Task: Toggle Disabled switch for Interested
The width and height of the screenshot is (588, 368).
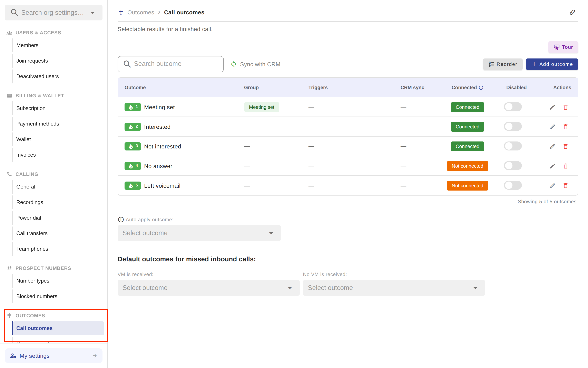Action: coord(512,127)
